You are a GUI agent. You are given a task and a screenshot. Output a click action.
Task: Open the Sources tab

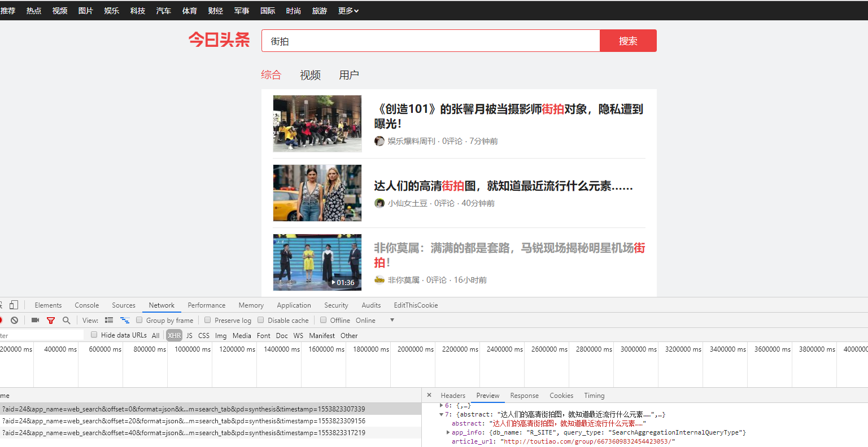(x=124, y=305)
